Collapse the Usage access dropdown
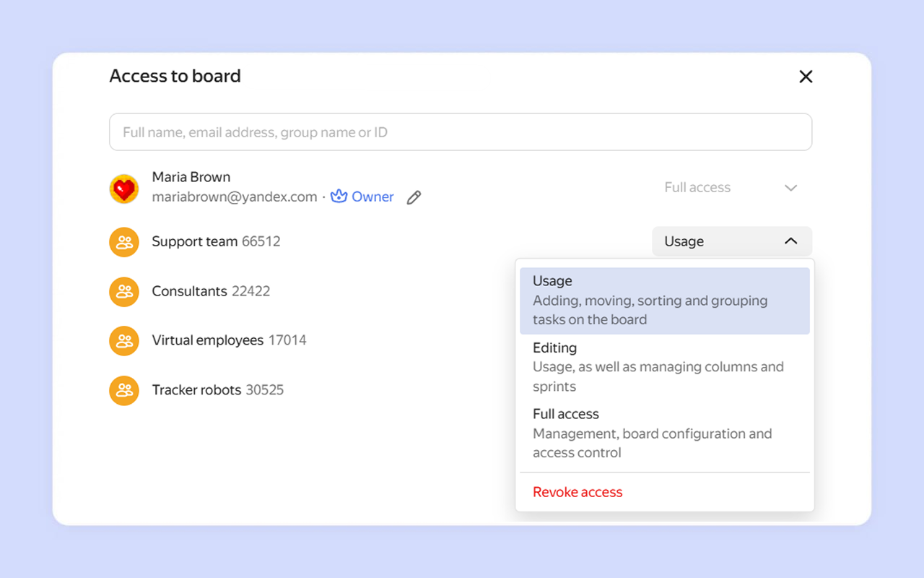The height and width of the screenshot is (578, 924). (731, 241)
